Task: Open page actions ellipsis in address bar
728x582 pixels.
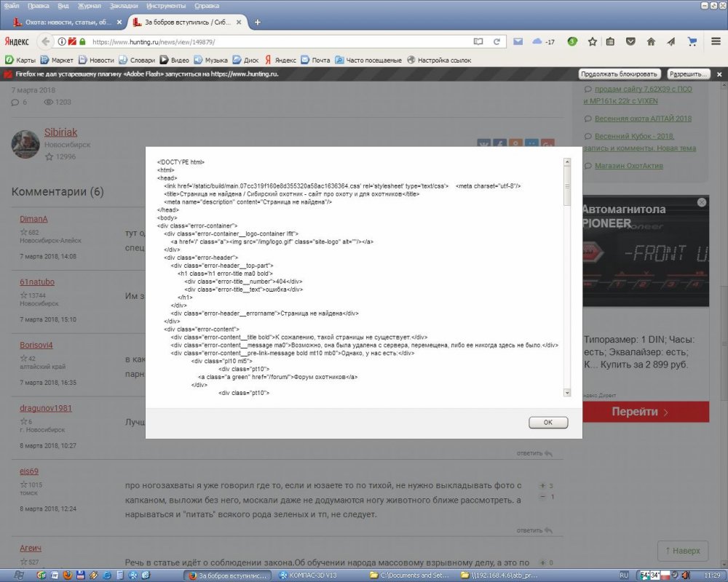Action: point(478,41)
